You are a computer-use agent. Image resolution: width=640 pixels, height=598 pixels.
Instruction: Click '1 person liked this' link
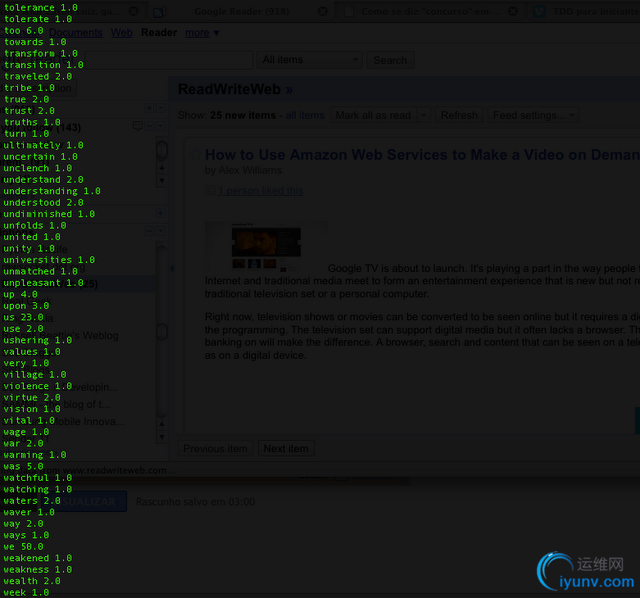coord(260,190)
